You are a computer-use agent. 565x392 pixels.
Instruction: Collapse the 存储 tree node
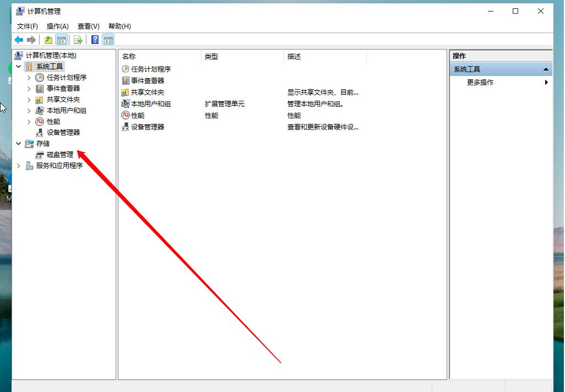click(x=18, y=143)
